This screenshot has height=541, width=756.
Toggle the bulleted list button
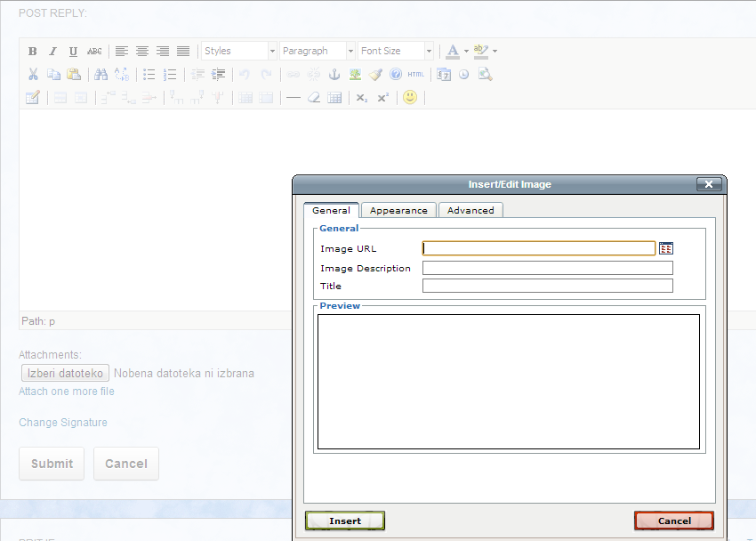click(149, 75)
